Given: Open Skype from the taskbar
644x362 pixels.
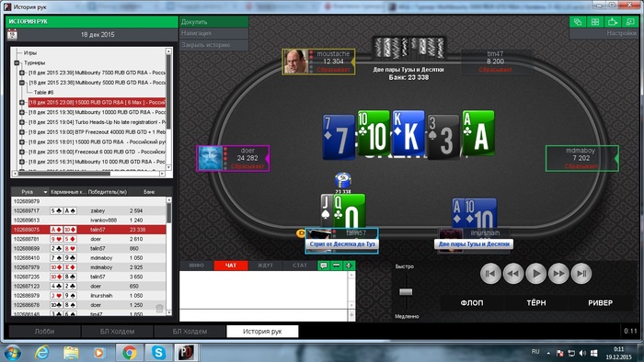Looking at the screenshot, I should click(158, 353).
